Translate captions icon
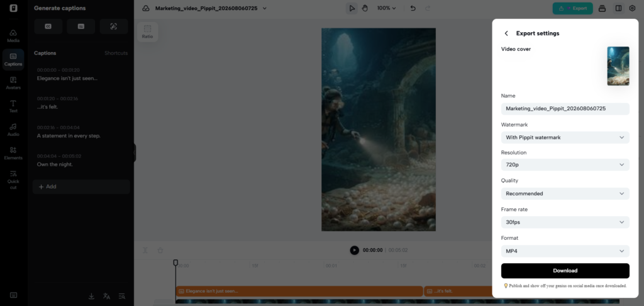The width and height of the screenshot is (644, 306). click(x=107, y=296)
